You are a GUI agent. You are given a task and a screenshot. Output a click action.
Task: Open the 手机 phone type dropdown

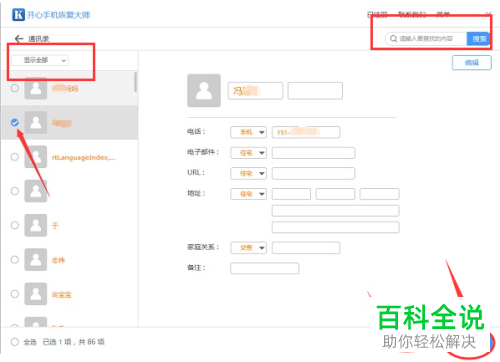(248, 132)
